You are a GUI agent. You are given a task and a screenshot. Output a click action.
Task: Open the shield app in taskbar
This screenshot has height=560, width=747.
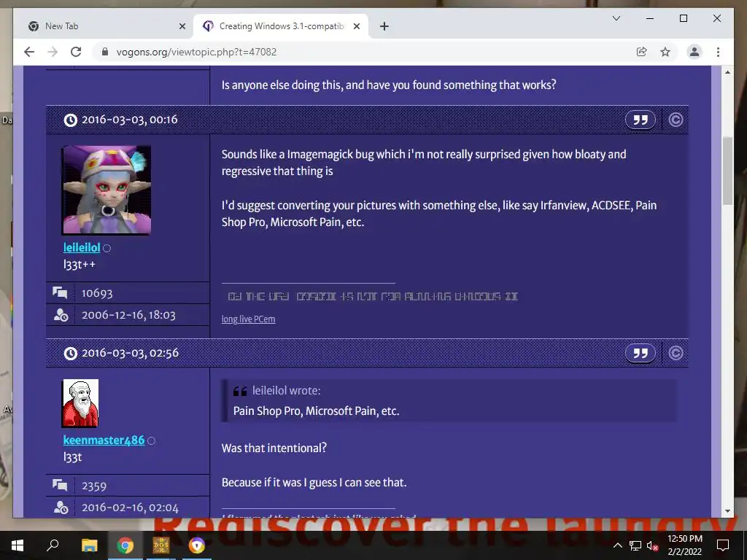(x=196, y=545)
